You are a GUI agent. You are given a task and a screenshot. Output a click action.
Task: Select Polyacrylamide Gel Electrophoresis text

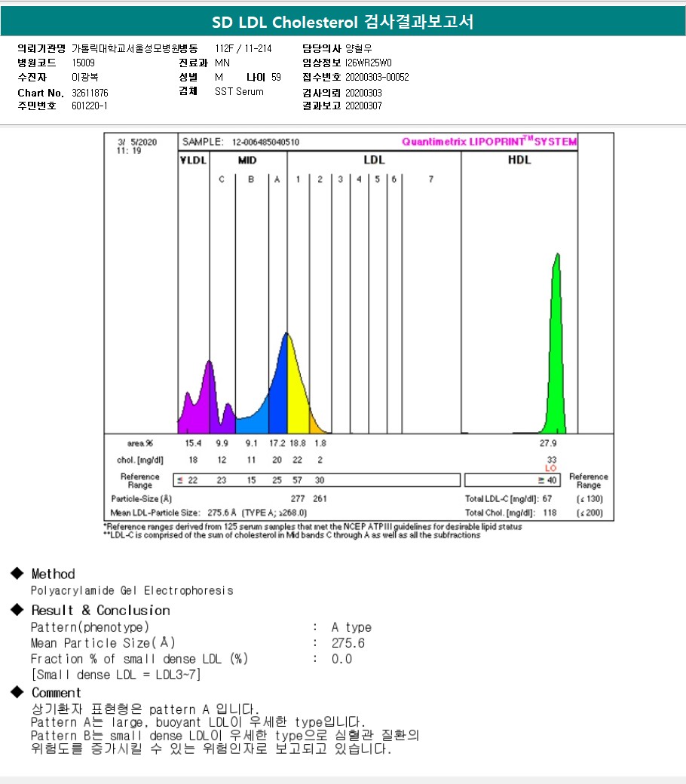coord(132,590)
